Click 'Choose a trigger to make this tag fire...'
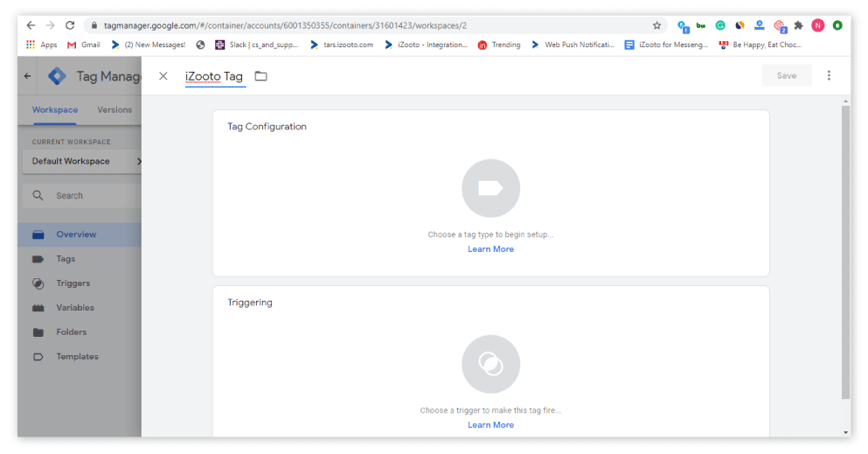The image size is (868, 454). tap(490, 410)
